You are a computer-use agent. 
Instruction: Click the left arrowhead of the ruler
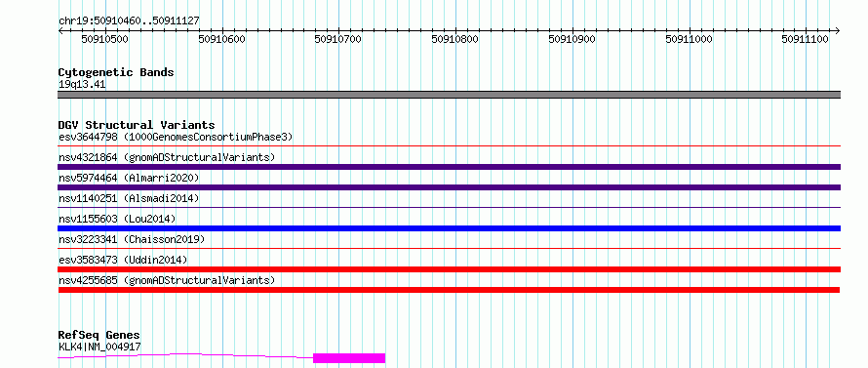[60, 30]
